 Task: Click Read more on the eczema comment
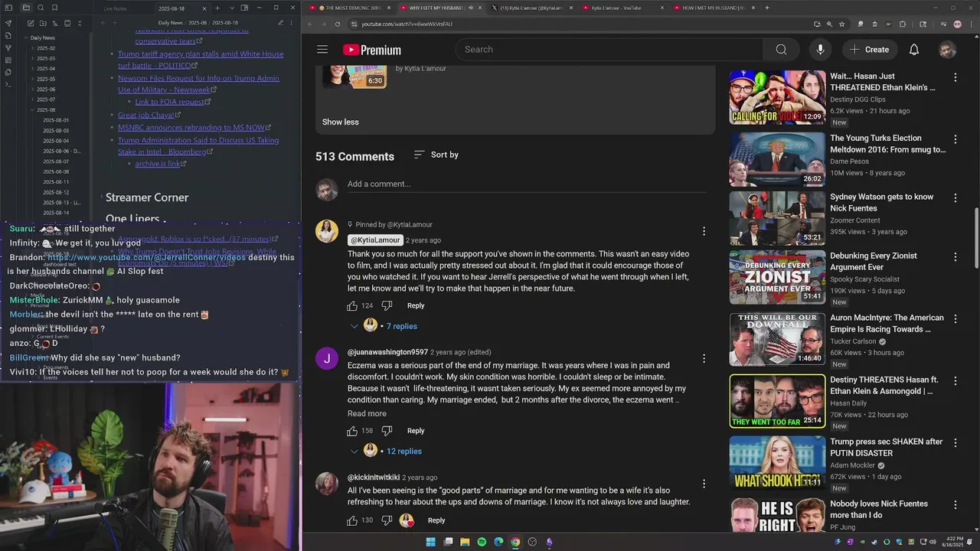click(x=367, y=414)
